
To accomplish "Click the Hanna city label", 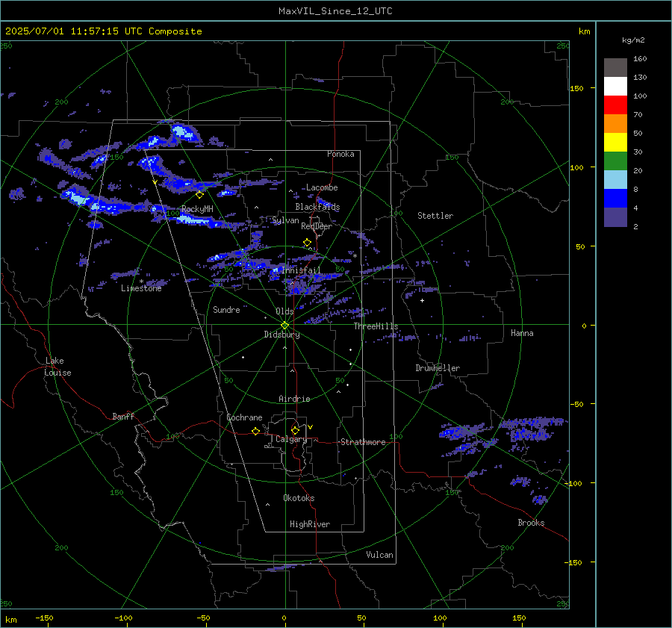I will click(x=522, y=332).
